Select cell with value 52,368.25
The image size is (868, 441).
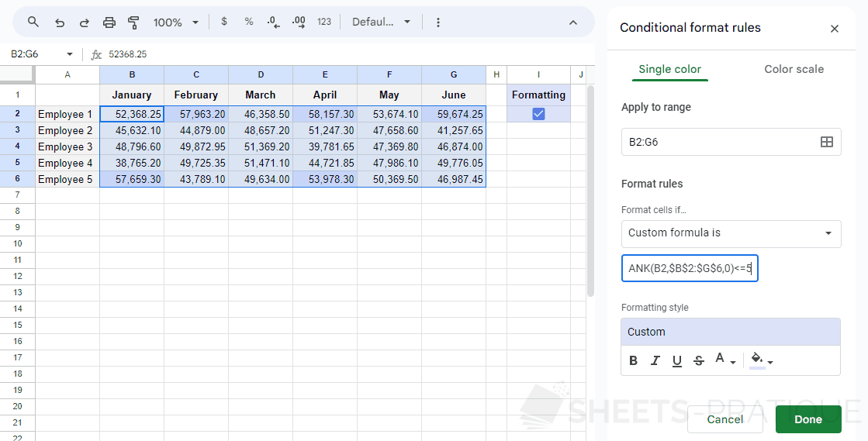click(x=132, y=114)
